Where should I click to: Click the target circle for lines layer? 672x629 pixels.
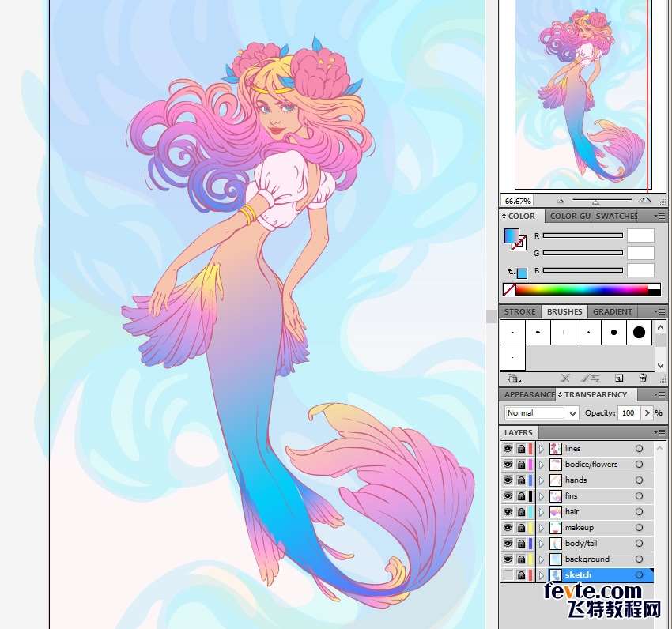click(x=639, y=449)
